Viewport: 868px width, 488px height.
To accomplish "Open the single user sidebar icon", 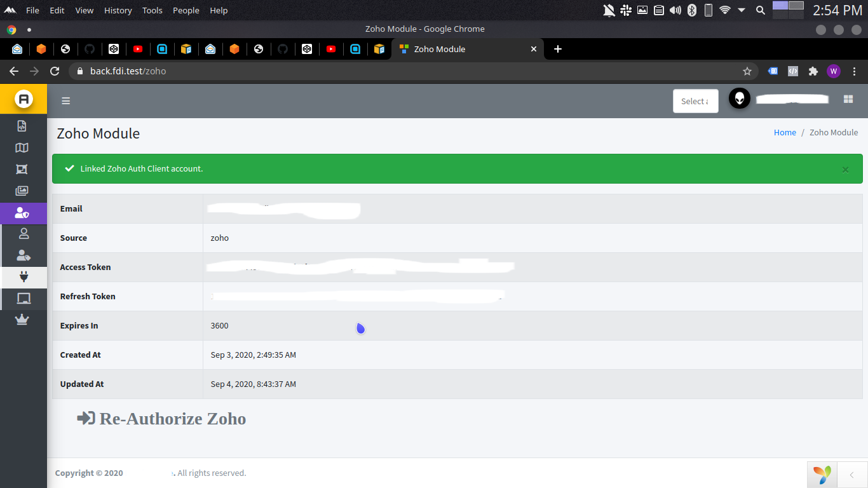I will (x=24, y=233).
